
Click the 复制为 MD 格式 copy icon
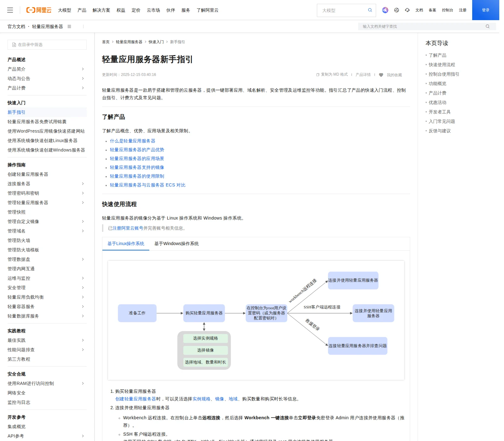(318, 75)
